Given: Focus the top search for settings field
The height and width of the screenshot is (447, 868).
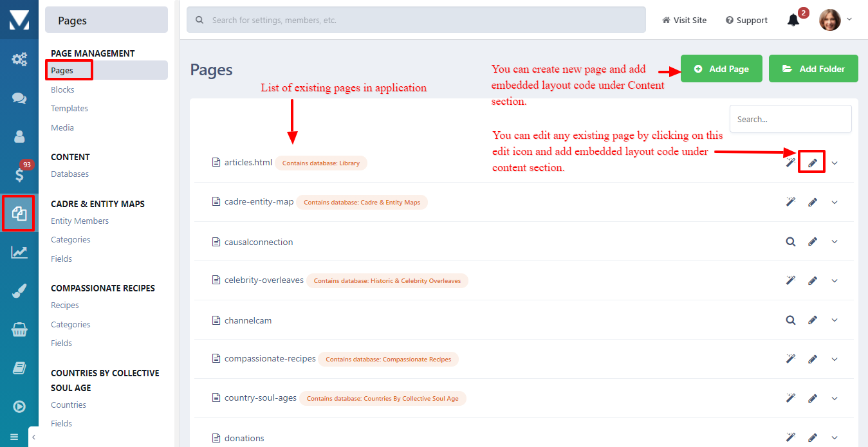Looking at the screenshot, I should tap(416, 20).
